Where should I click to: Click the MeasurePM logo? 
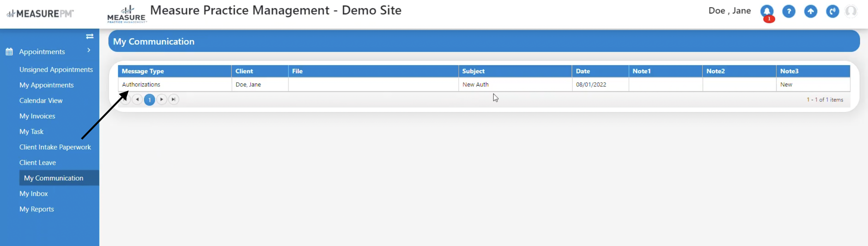40,13
